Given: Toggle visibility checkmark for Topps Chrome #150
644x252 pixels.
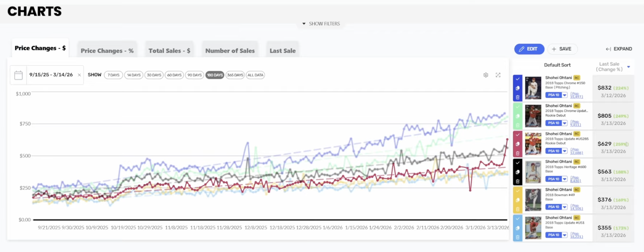Looking at the screenshot, I should [x=518, y=79].
